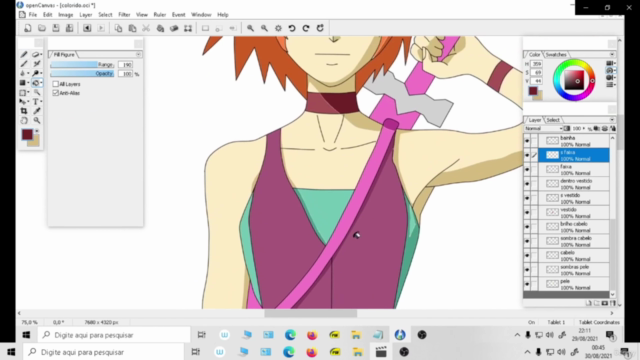
Task: Expand the Text tool variants arrow
Action: (41, 101)
